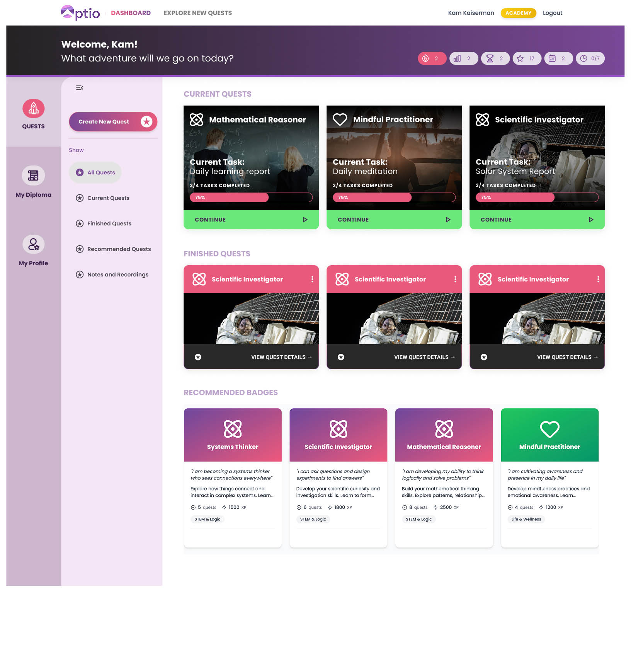The image size is (631, 672).
Task: Click the clock 0/7 weekly badge
Action: click(590, 58)
